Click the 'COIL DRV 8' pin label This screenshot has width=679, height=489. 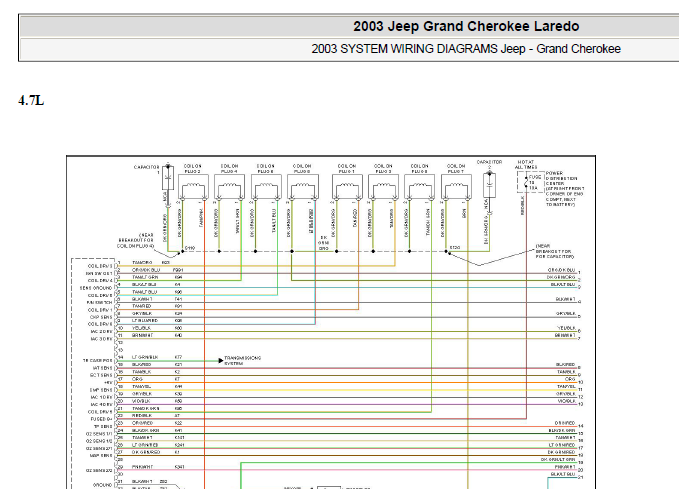click(x=100, y=324)
